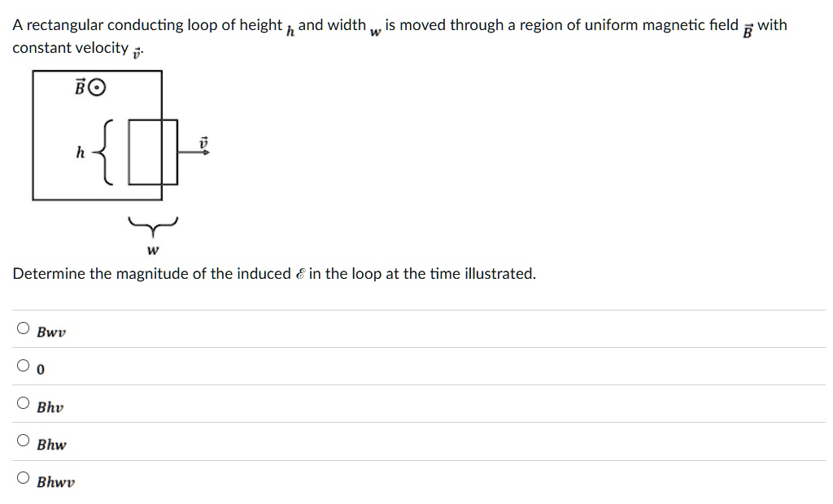This screenshot has width=833, height=504.
Task: Click the Bhv answer label text
Action: 50,406
